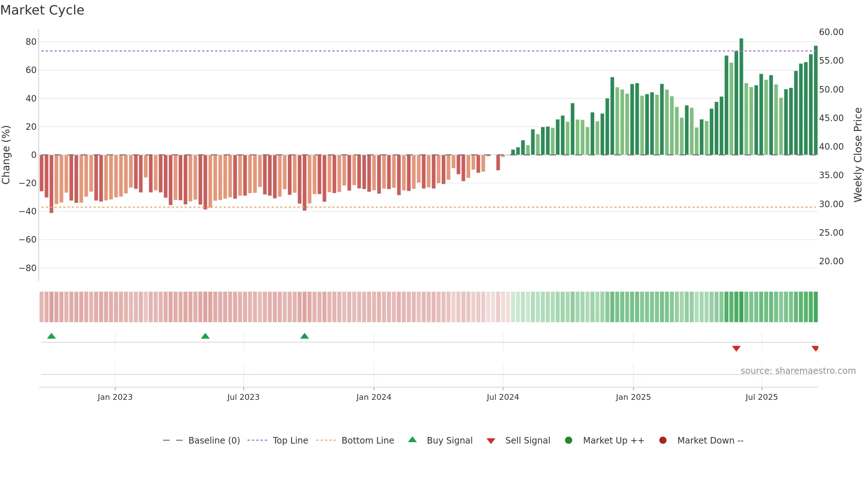Click the Weekly Close Price axis title
Screen dimensions: 868x488
(858, 155)
